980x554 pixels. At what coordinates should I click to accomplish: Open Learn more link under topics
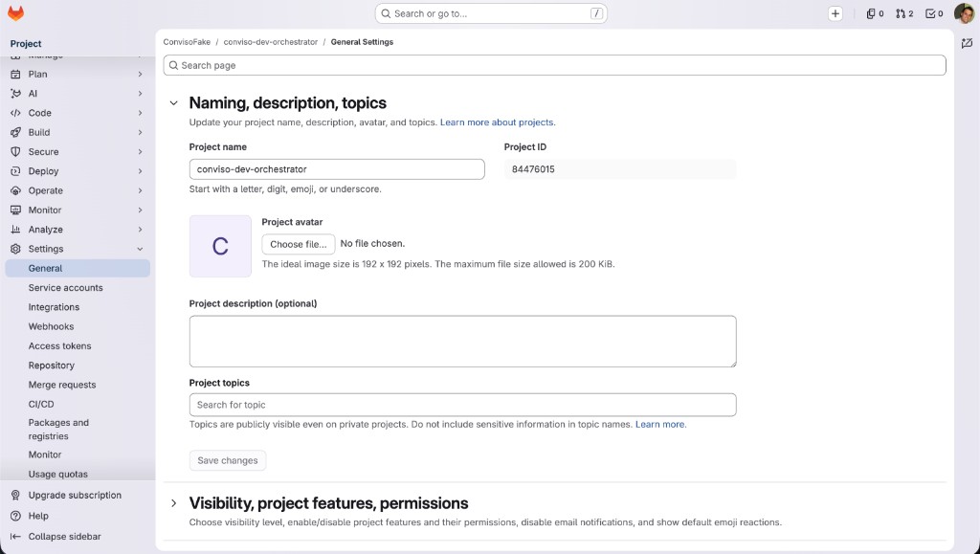pos(660,424)
